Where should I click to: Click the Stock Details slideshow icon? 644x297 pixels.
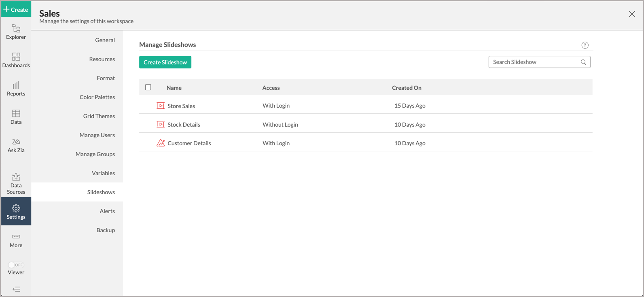tap(161, 124)
